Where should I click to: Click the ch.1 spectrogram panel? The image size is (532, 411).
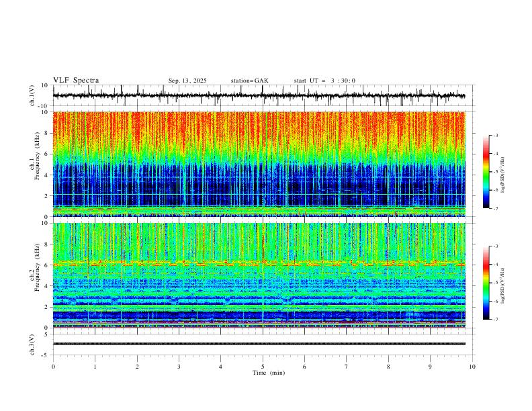coord(259,164)
